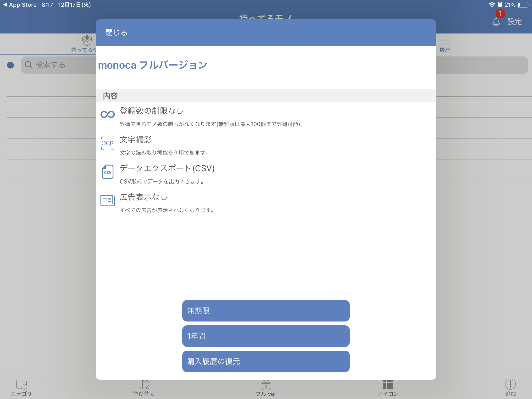Image resolution: width=532 pixels, height=399 pixels.
Task: Click the OCR text capture icon
Action: click(x=107, y=143)
